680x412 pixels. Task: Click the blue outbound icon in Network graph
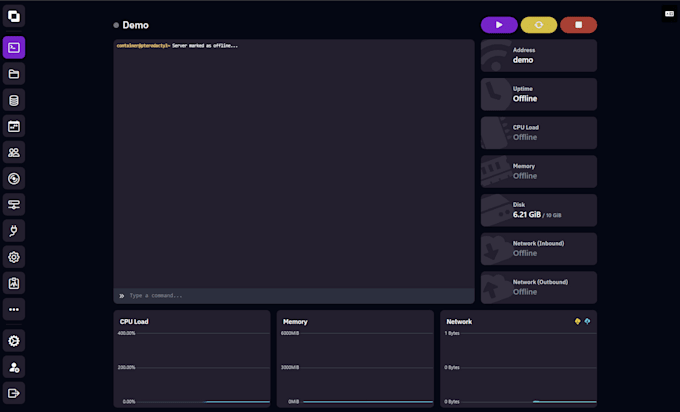[x=587, y=321]
